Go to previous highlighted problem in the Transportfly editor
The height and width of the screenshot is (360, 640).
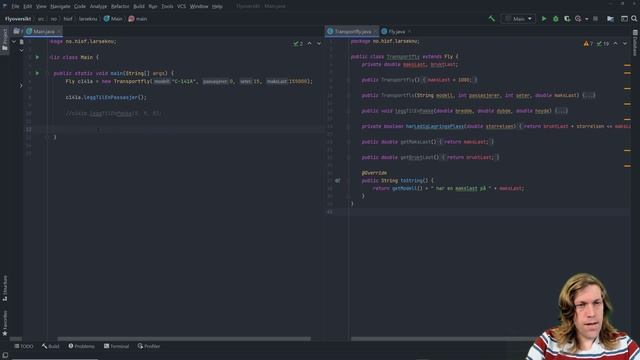616,43
